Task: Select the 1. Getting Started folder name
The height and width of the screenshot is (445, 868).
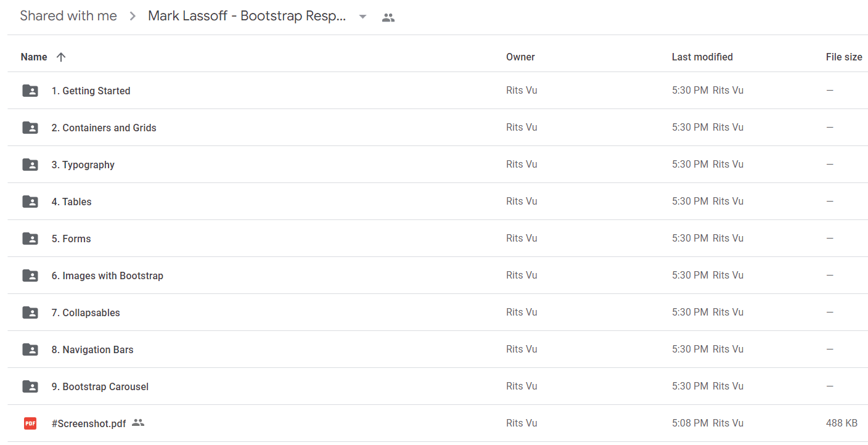Action: pyautogui.click(x=91, y=91)
